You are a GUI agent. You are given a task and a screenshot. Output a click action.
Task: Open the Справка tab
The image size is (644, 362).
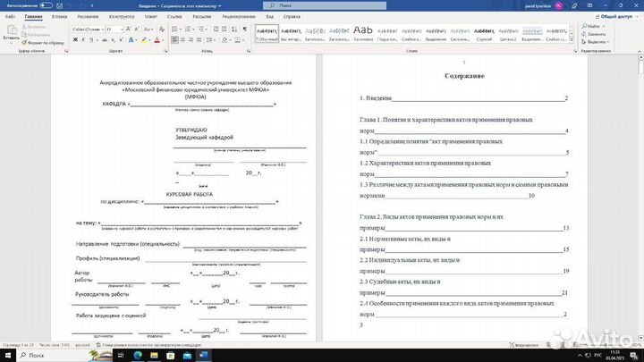click(292, 17)
